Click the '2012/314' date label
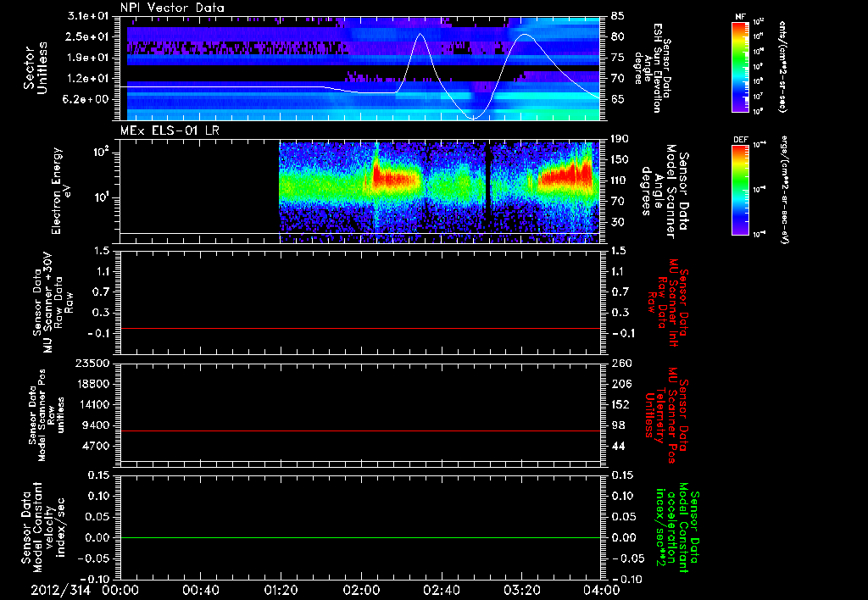Viewport: 868px width, 600px height. pos(60,590)
